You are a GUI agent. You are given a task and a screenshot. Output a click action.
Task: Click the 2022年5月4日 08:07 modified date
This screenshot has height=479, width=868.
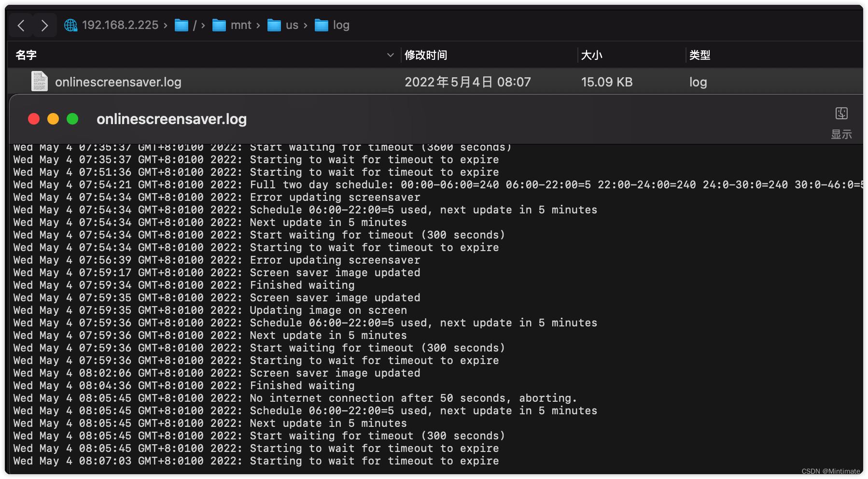tap(468, 82)
